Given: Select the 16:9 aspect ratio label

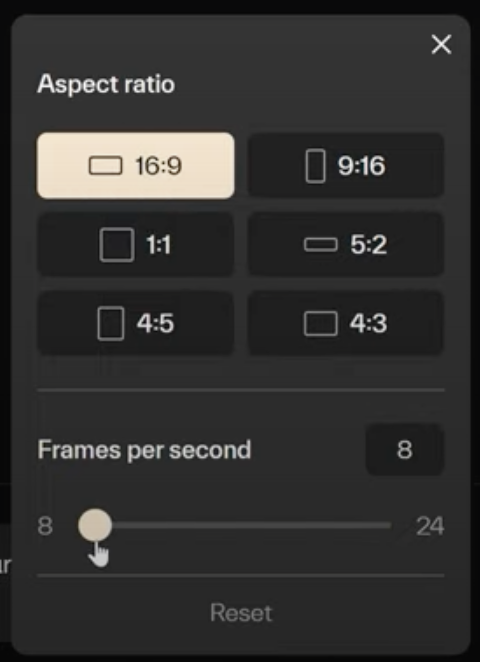Looking at the screenshot, I should pos(158,166).
